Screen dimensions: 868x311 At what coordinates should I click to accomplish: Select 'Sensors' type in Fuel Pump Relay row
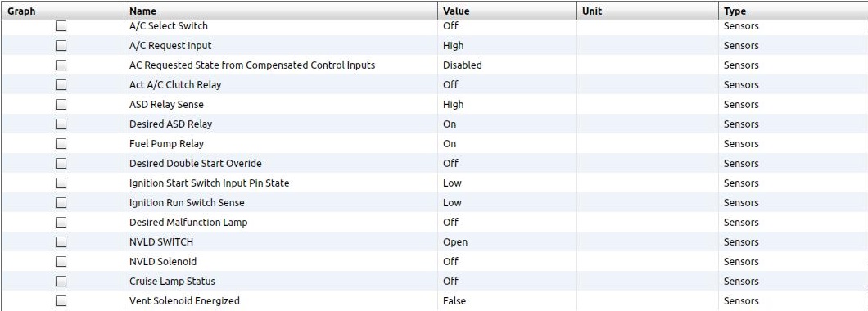tap(741, 143)
